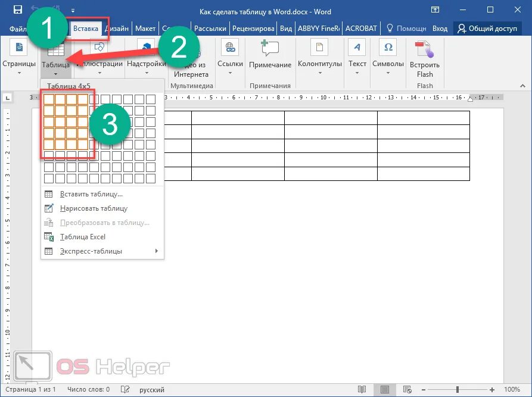Open the Рецензирование ribbon tab

[x=253, y=29]
